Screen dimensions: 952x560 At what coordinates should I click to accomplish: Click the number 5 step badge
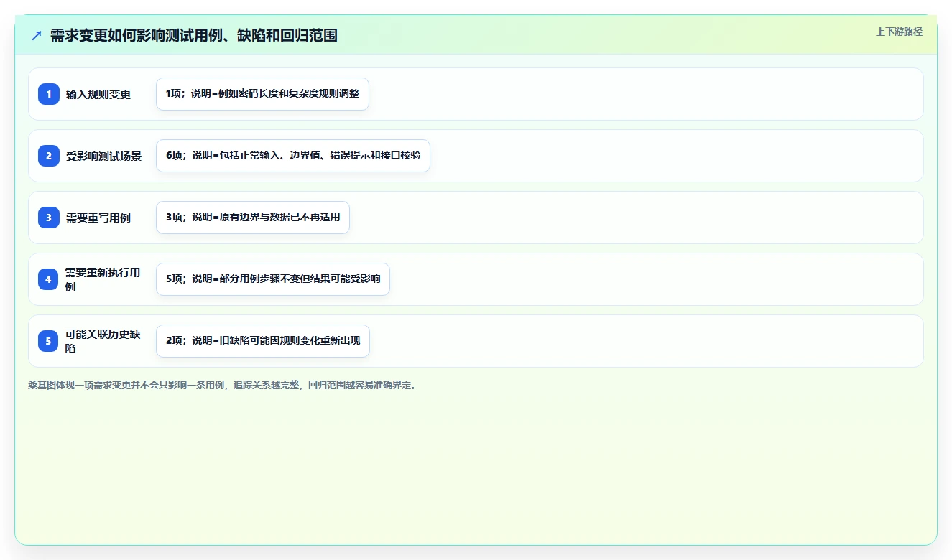tap(49, 341)
